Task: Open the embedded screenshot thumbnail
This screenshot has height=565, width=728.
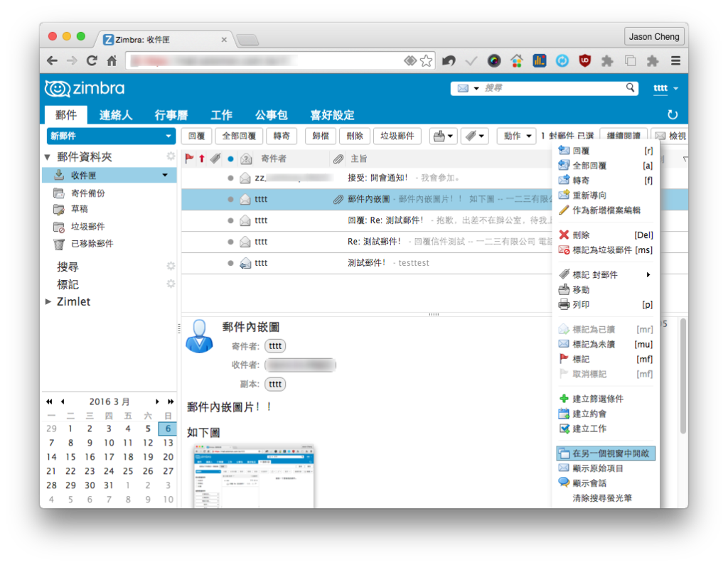Action: pos(254,476)
